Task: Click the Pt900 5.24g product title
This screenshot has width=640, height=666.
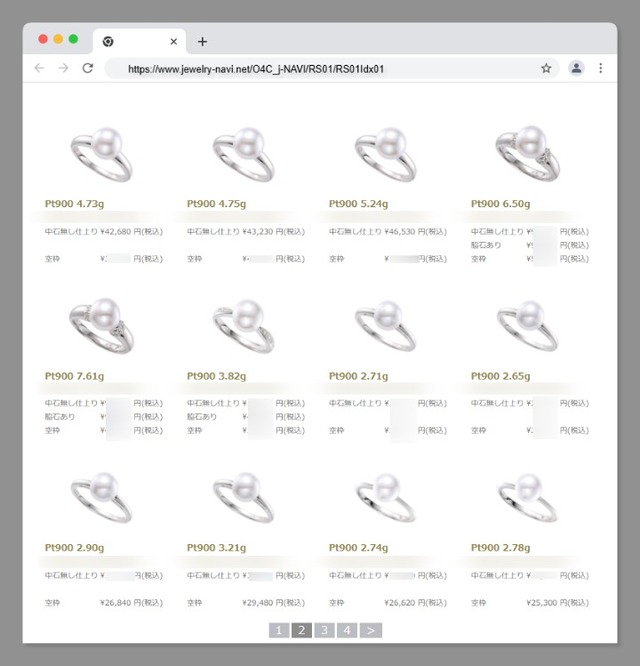Action: coord(358,204)
